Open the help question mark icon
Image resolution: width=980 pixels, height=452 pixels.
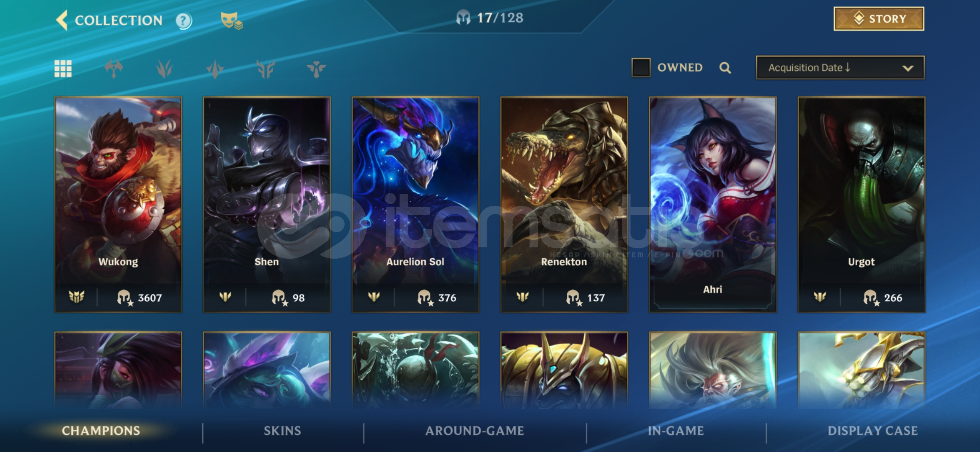click(183, 21)
